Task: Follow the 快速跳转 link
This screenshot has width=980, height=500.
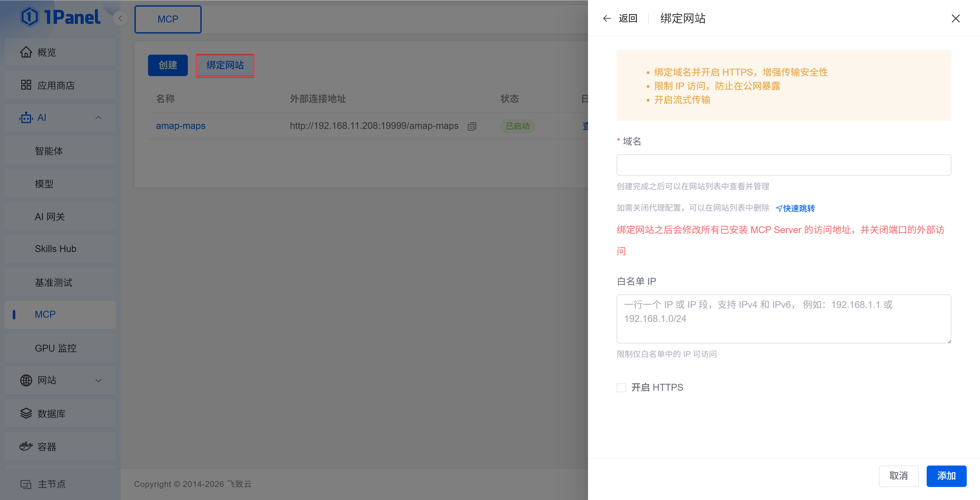Action: point(795,208)
